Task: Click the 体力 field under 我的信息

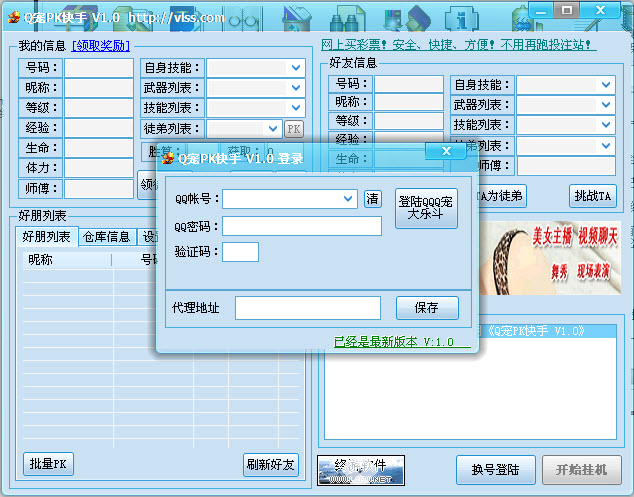Action: (x=99, y=168)
